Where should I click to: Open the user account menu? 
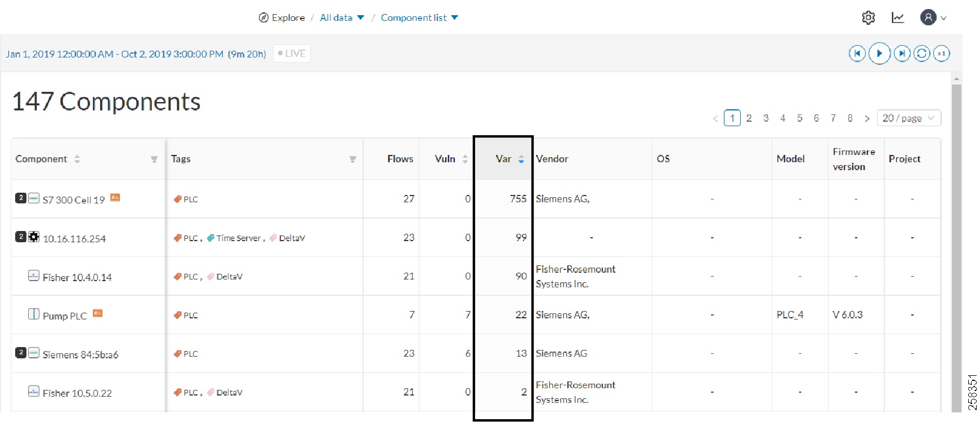coord(933,17)
